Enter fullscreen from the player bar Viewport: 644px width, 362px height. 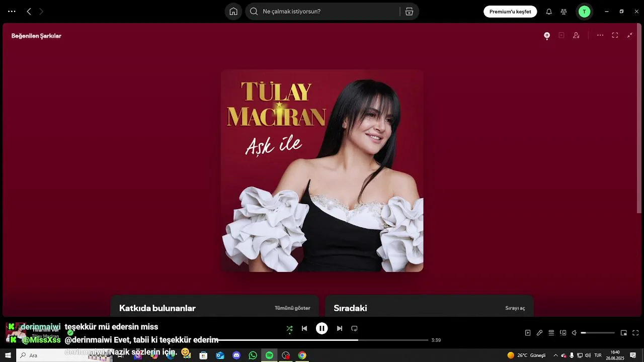click(635, 333)
